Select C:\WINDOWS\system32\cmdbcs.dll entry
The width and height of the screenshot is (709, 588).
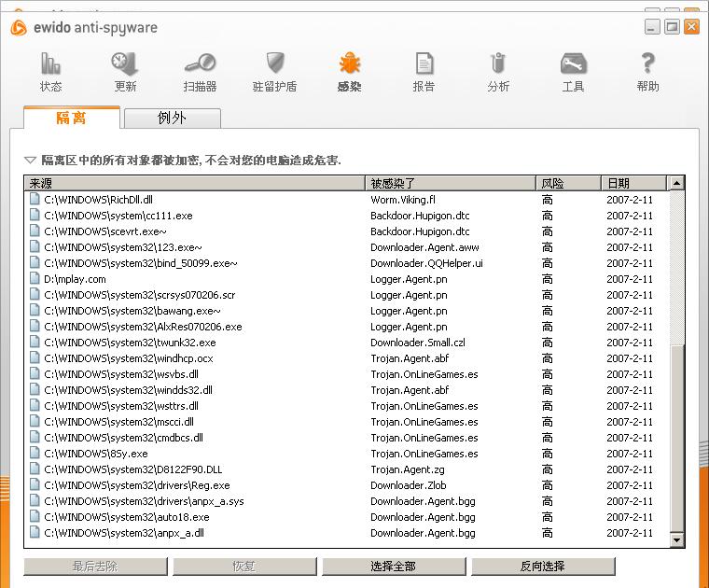point(123,438)
